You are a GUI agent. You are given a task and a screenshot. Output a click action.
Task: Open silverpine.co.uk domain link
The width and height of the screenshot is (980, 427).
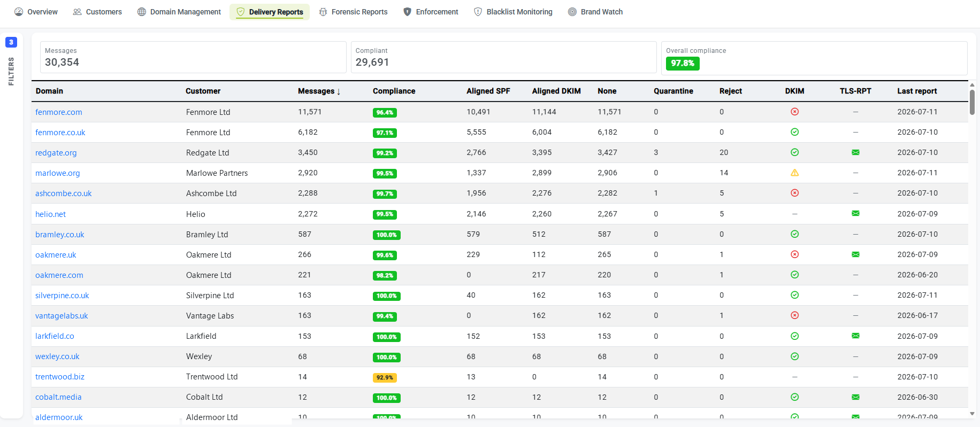62,296
